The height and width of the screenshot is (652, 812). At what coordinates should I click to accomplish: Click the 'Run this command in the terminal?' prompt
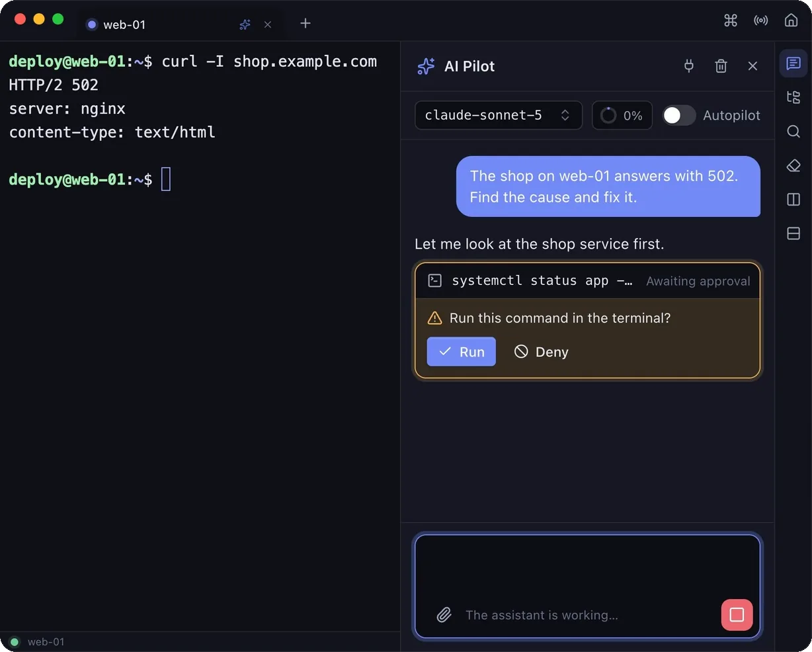point(560,318)
